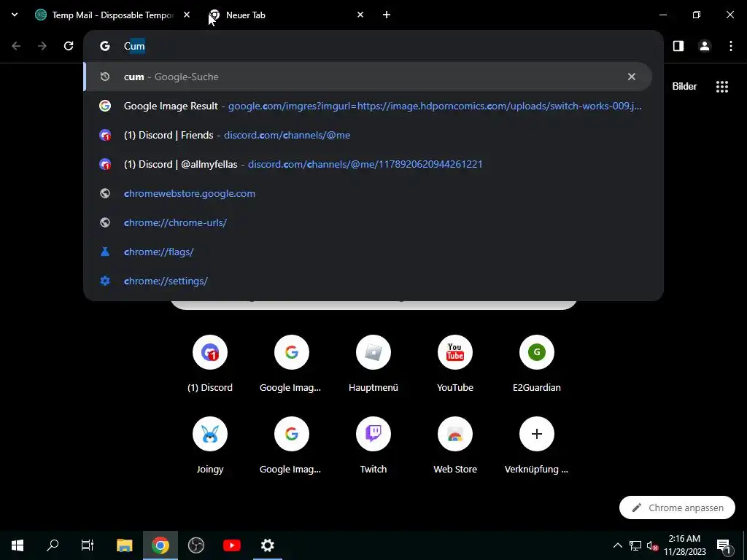The width and height of the screenshot is (747, 560).
Task: Show hidden system tray icons
Action: (617, 545)
